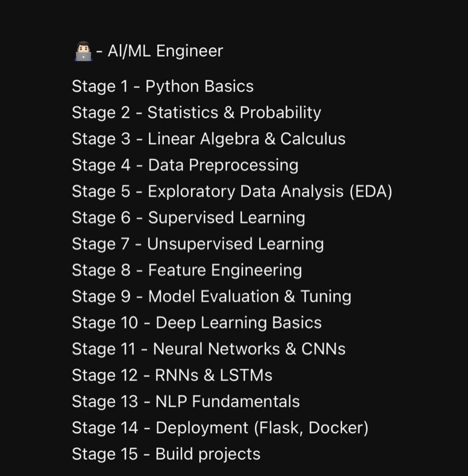Click Stage 3 Linear Algebra & Calculus
This screenshot has height=476, width=468.
(x=208, y=139)
